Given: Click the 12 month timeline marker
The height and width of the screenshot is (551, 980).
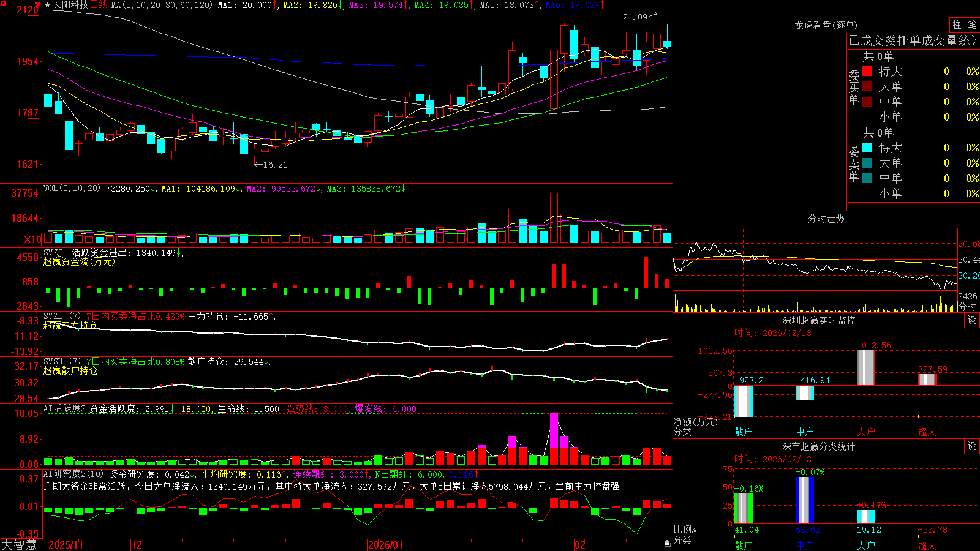Looking at the screenshot, I should pyautogui.click(x=137, y=545).
